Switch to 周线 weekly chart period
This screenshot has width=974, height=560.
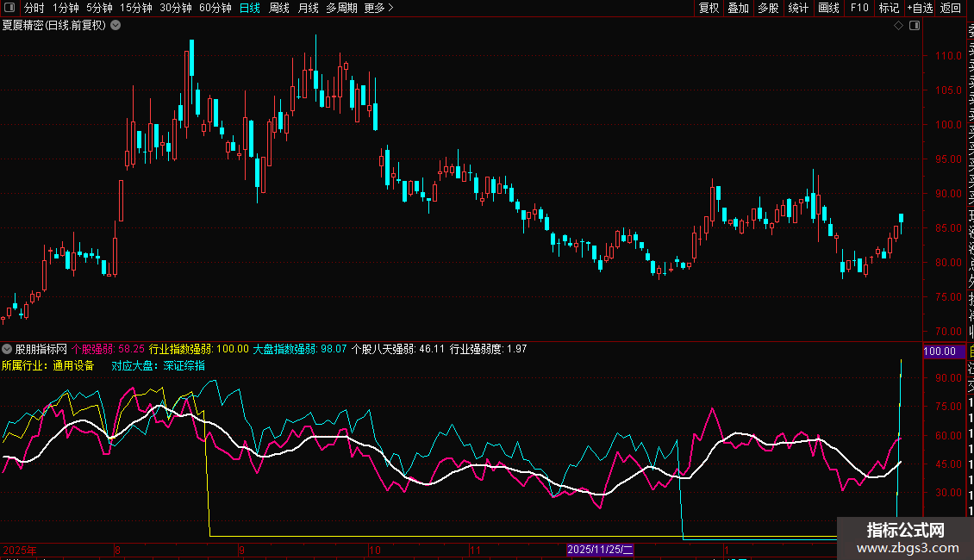(279, 9)
